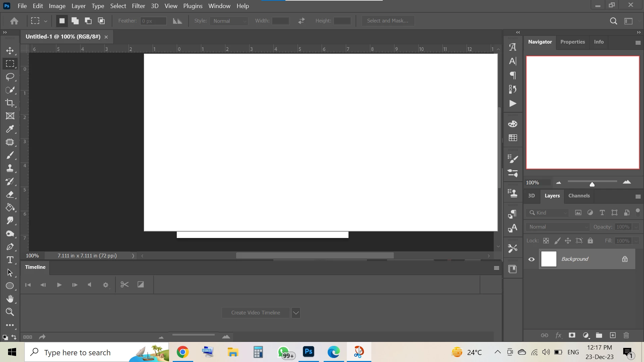Select the Move tool
The width and height of the screenshot is (644, 362).
(10, 51)
